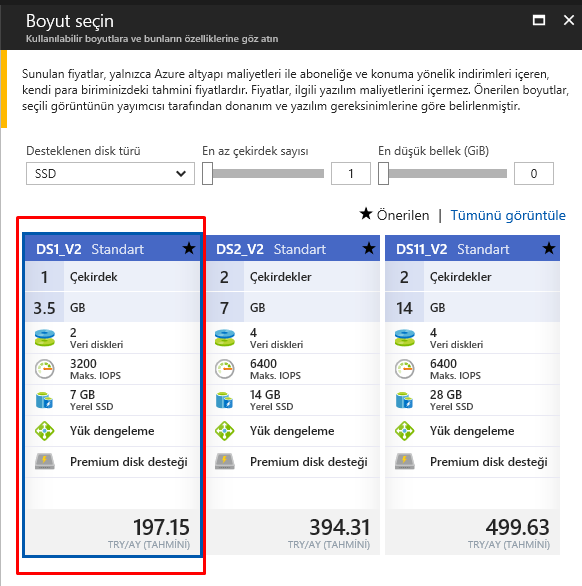Click Max IOPS gauge icon in DS2_V2 card
The height and width of the screenshot is (586, 582).
(225, 369)
